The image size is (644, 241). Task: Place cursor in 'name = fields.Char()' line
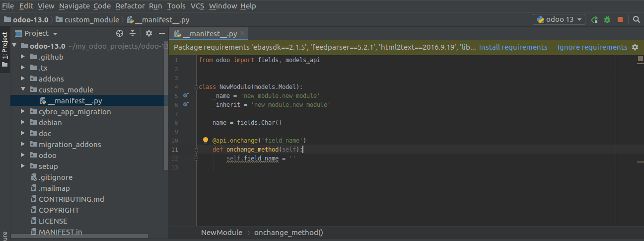tap(247, 122)
